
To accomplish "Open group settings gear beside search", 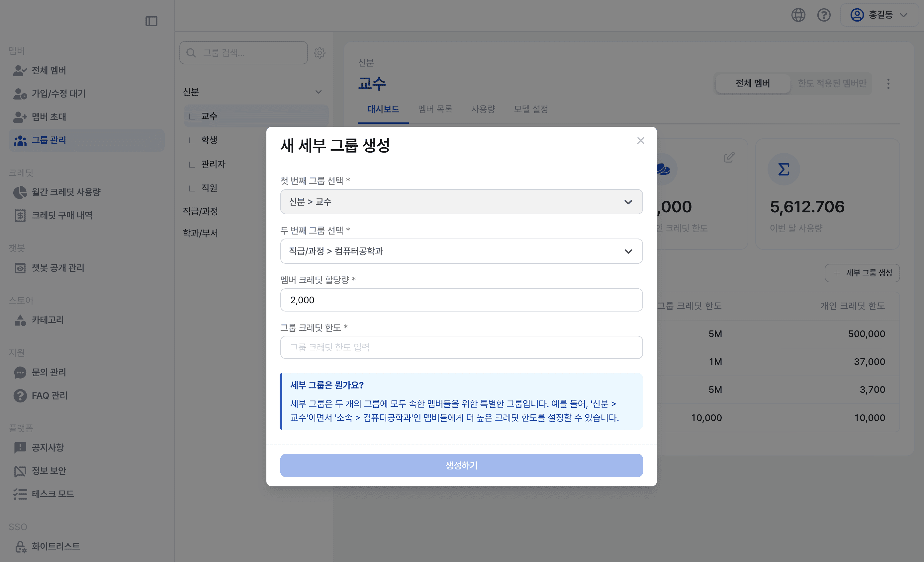I will (x=320, y=52).
